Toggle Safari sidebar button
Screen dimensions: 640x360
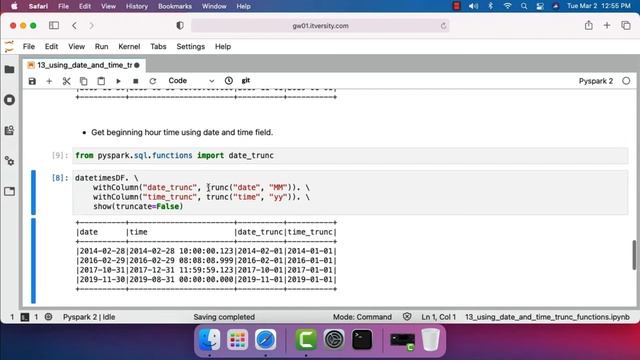coord(54,25)
